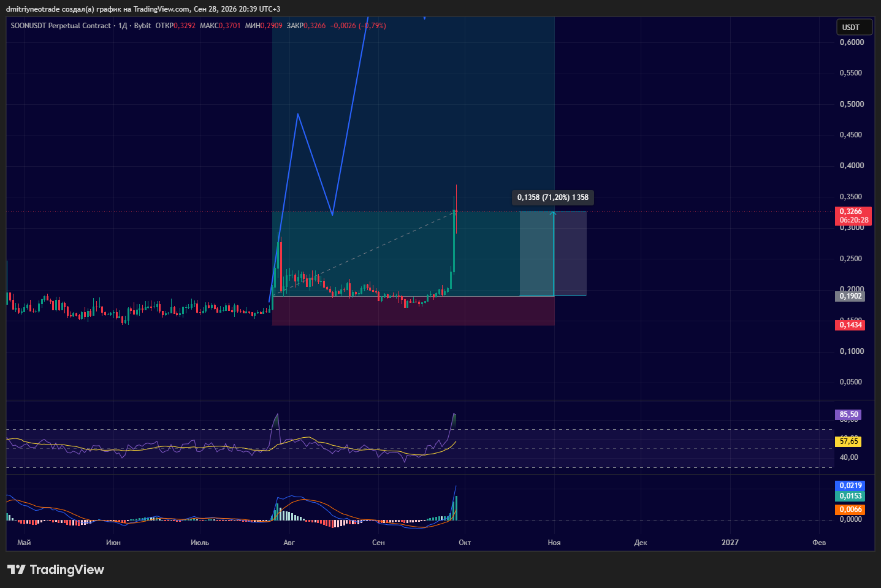Click the blue MACD value tag 0,0219

[850, 486]
